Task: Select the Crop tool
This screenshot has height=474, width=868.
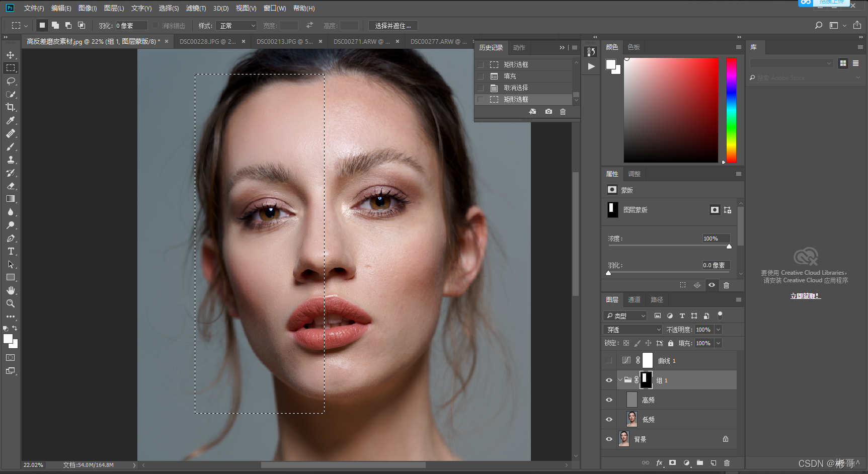Action: [x=11, y=107]
